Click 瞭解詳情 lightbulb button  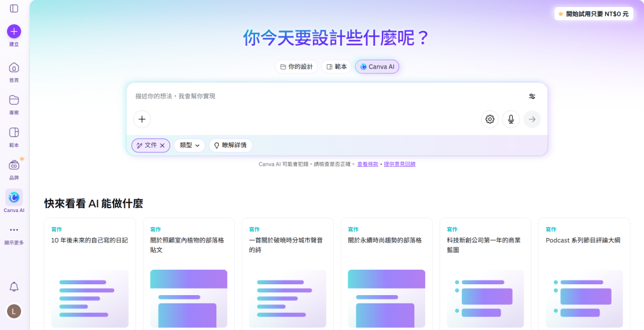[230, 145]
